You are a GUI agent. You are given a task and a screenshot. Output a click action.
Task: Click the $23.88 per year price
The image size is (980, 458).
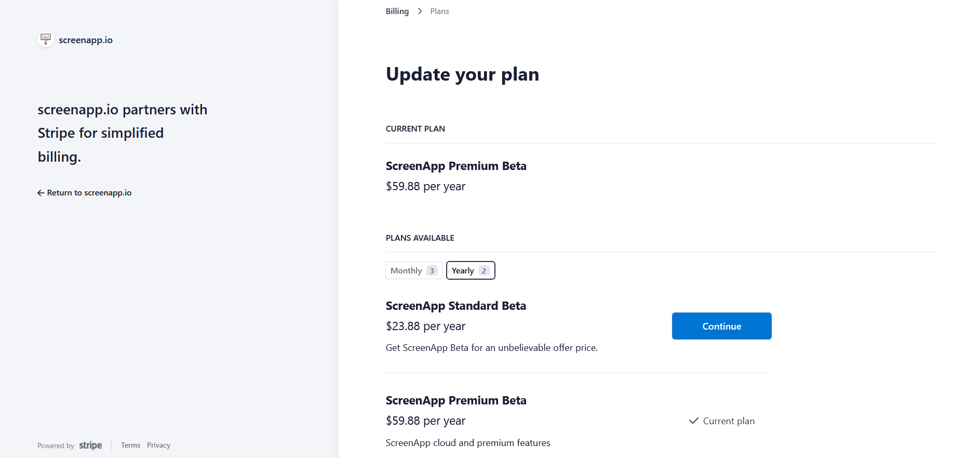point(425,326)
